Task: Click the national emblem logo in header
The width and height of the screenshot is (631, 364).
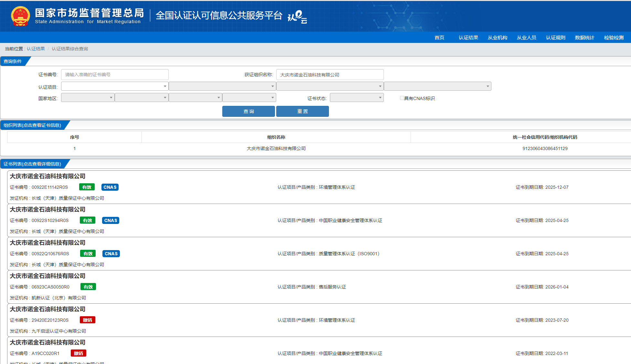Action: [20, 16]
